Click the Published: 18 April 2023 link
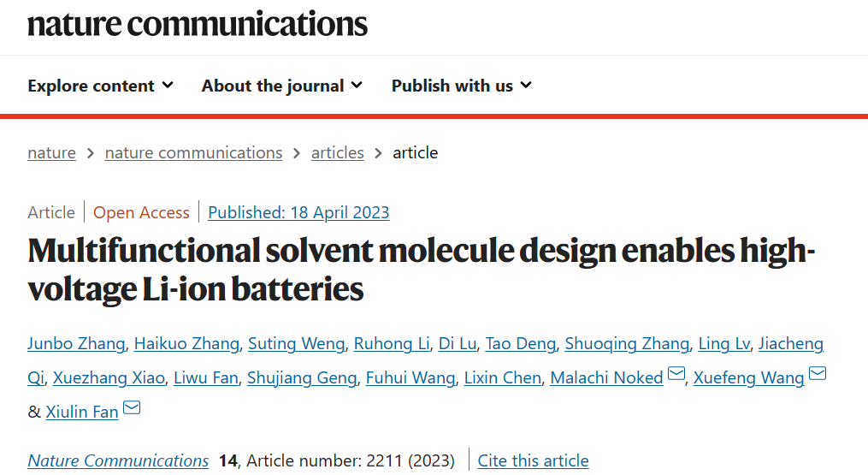 tap(299, 212)
